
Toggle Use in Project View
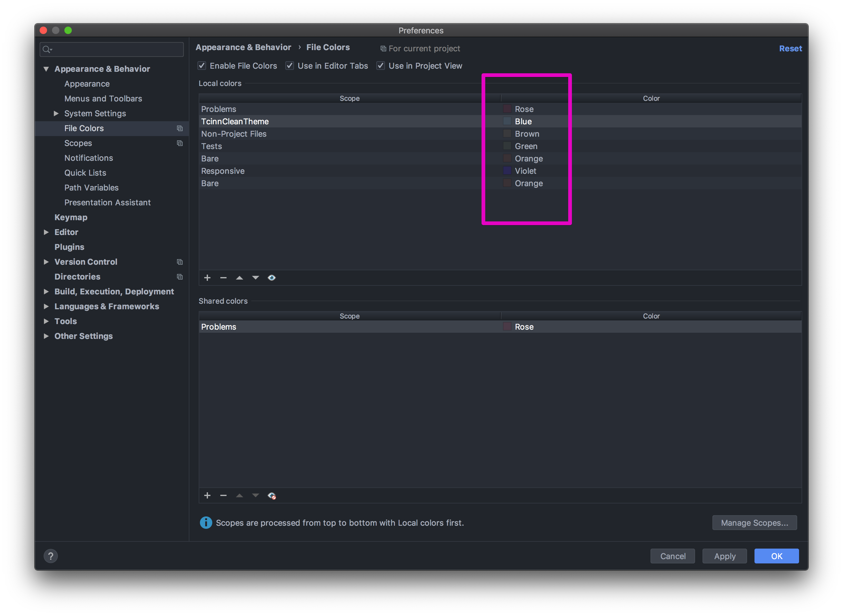[x=381, y=66]
